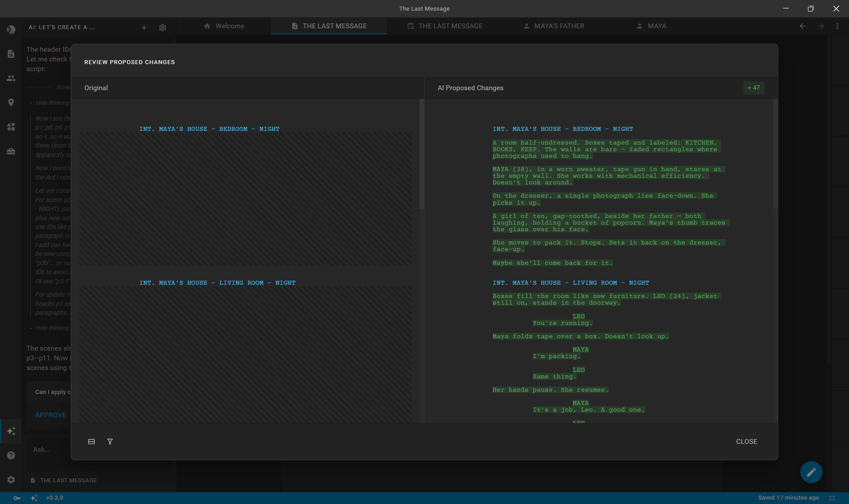Image resolution: width=849 pixels, height=504 pixels.
Task: Click the line "Maybe she'll come back for it."
Action: (x=552, y=263)
